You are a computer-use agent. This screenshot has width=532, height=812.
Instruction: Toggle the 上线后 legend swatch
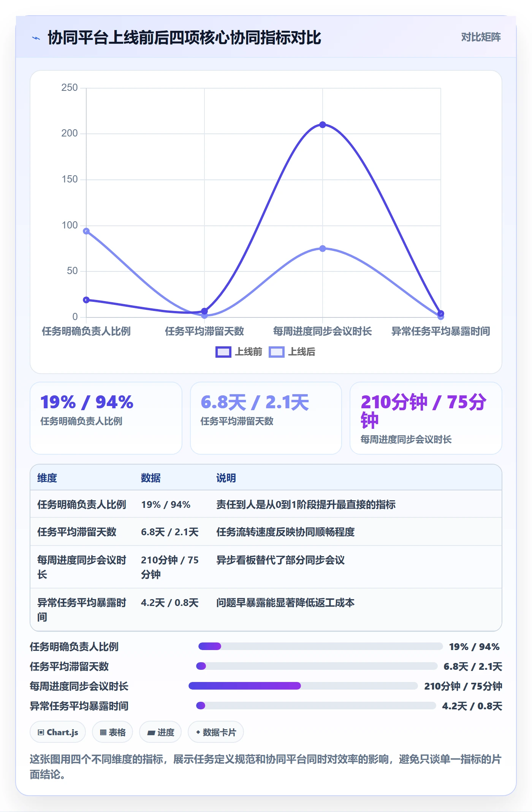click(276, 352)
